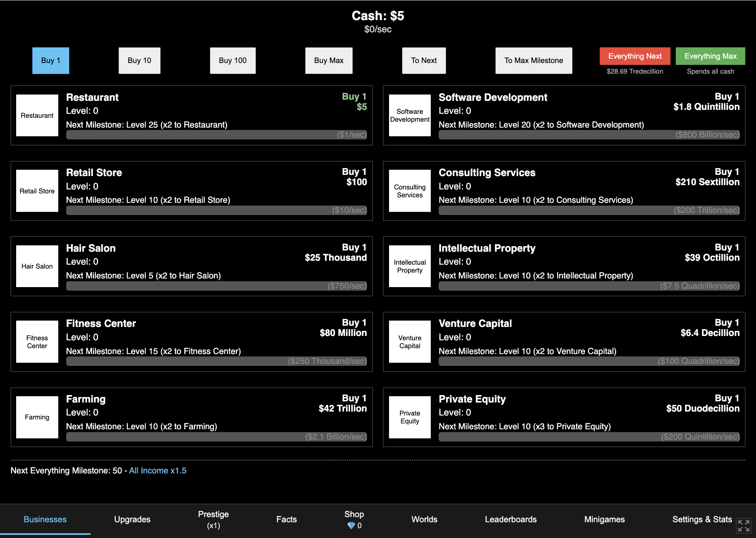This screenshot has height=538, width=756.
Task: Click the green Everything Max button
Action: click(710, 56)
